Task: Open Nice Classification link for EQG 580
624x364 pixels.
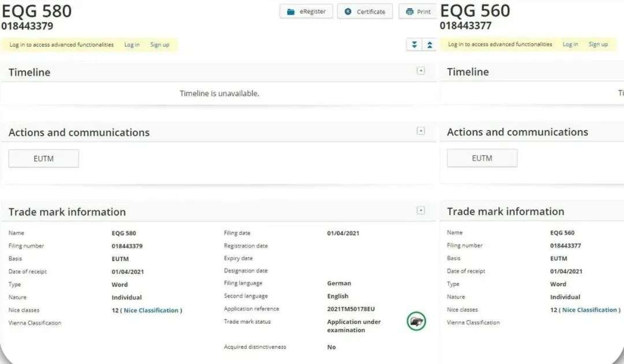Action: tap(151, 310)
